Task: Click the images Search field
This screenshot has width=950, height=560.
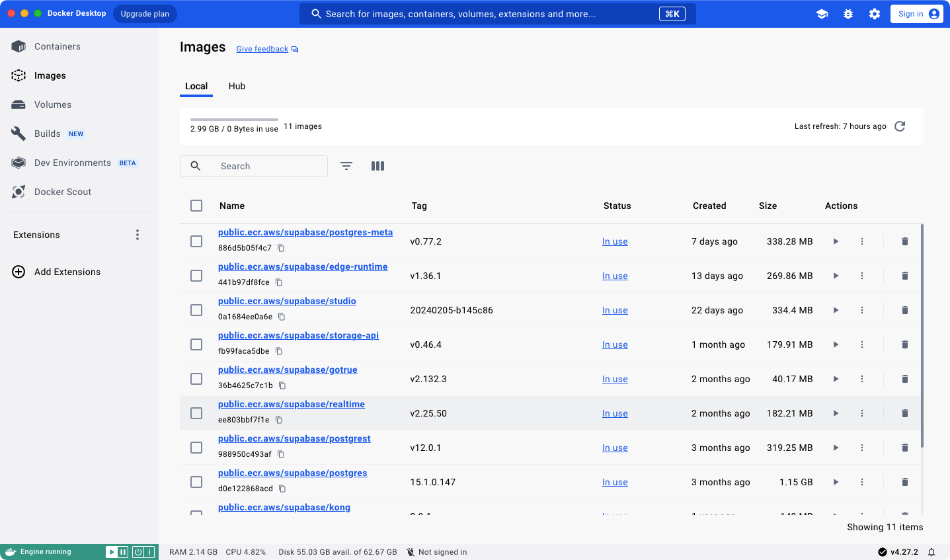Action: click(254, 166)
